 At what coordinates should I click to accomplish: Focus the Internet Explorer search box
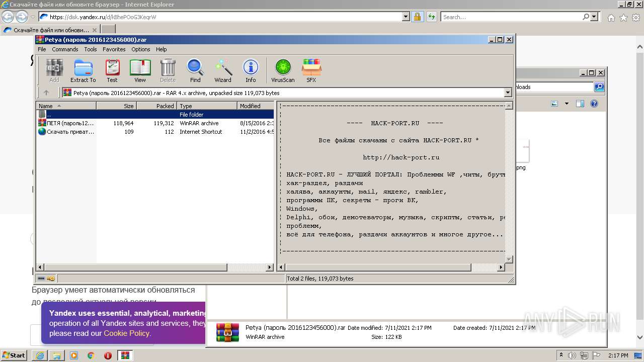[511, 17]
